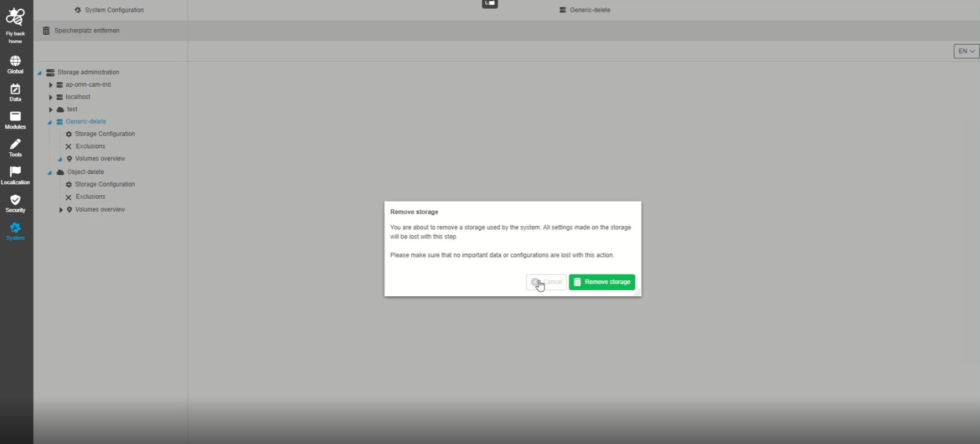Switch to the System Configuration tab
980x444 pixels.
coord(109,10)
